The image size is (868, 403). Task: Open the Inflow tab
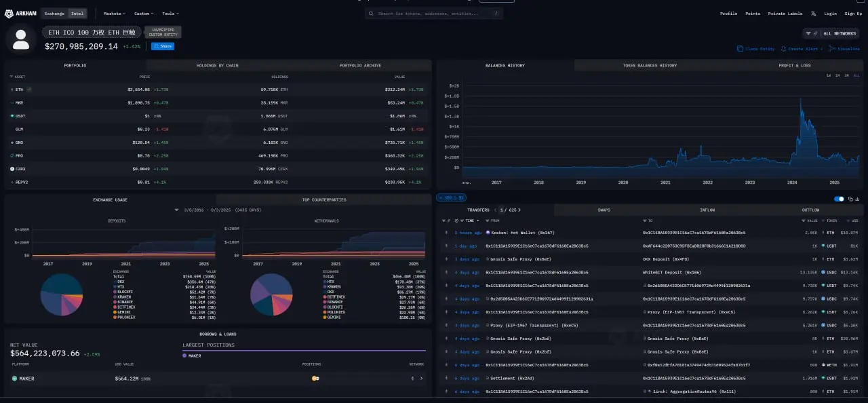click(707, 210)
